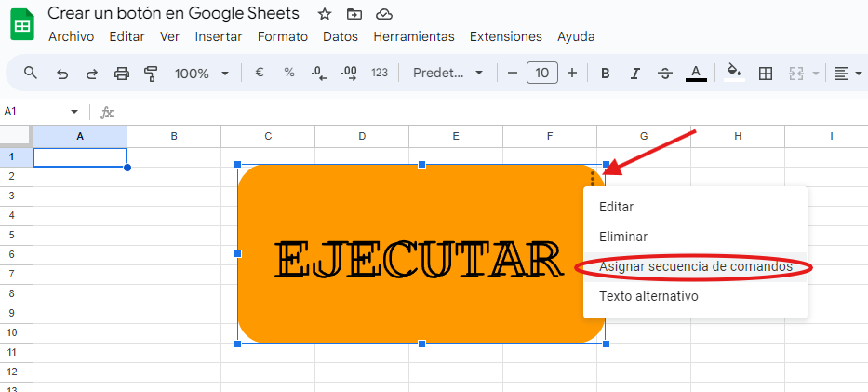Open the Predet... font dropdown

click(x=448, y=73)
